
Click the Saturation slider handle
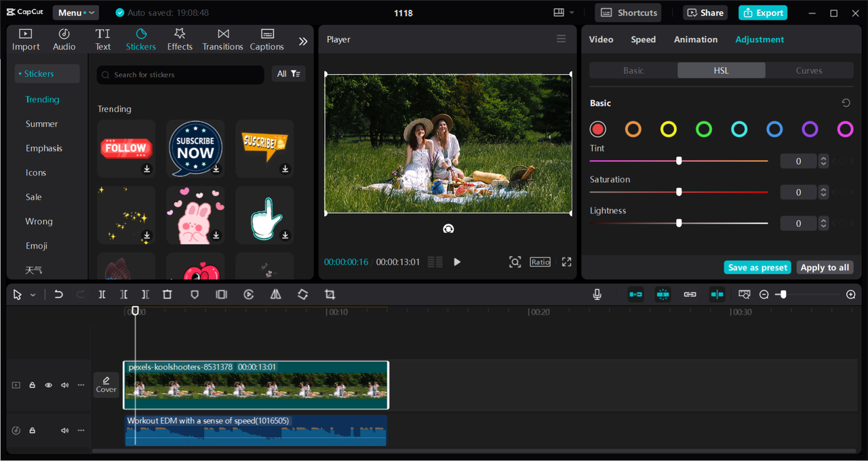[679, 192]
